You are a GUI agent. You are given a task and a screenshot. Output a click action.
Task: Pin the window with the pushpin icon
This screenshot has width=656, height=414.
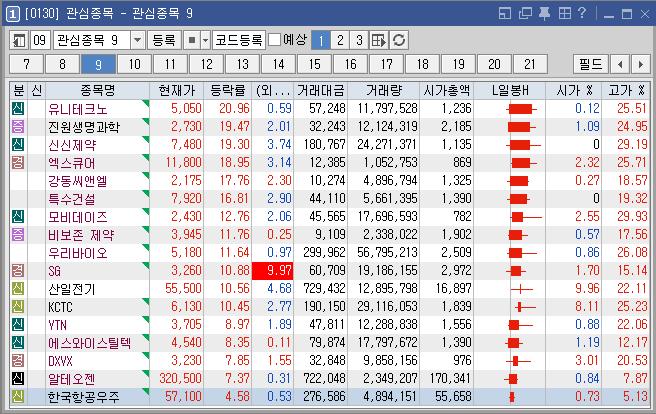tap(544, 13)
